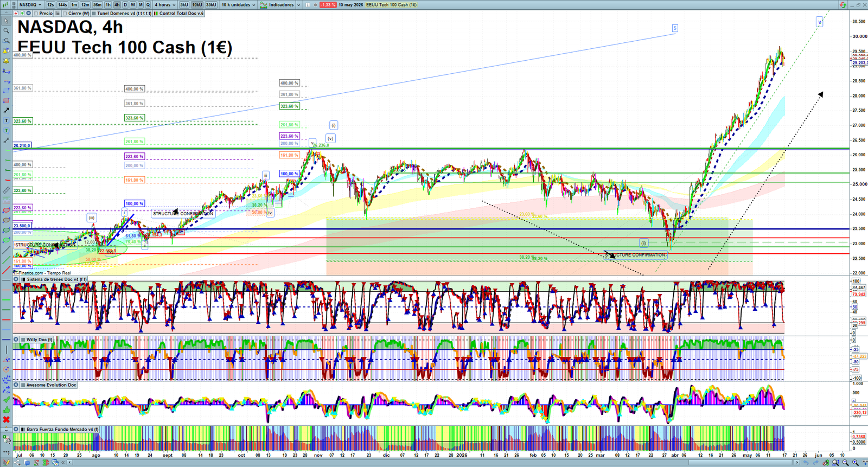Click the -1,33 % change badge
The image size is (868, 467).
pos(328,5)
